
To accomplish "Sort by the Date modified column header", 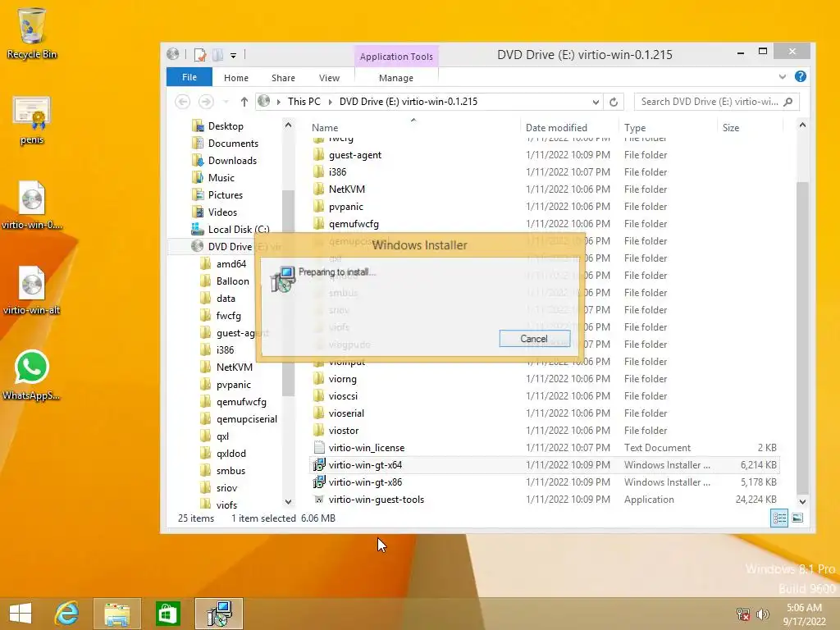I will (x=556, y=127).
